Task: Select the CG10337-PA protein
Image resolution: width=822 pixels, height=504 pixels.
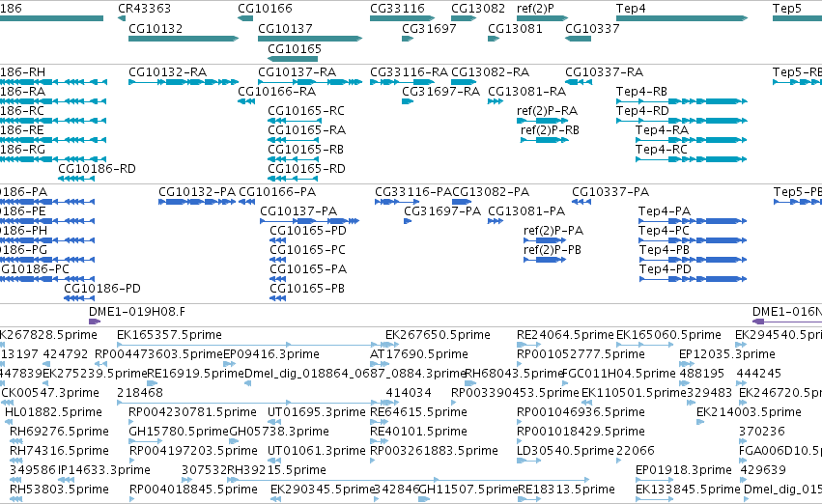Action: (x=581, y=202)
